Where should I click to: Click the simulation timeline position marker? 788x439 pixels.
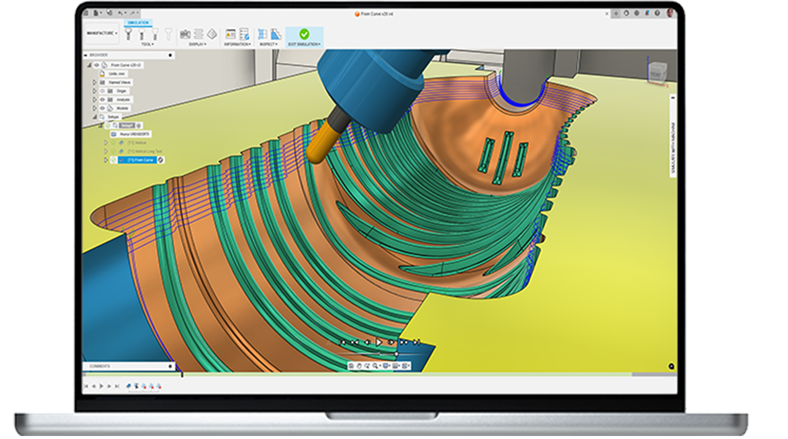182,375
